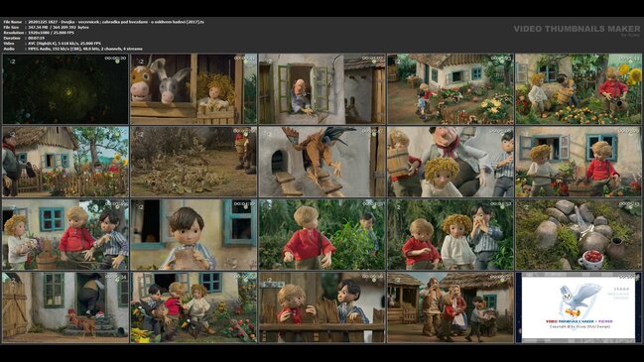Click the thumbnail of the hen outside the doorway

65,307
